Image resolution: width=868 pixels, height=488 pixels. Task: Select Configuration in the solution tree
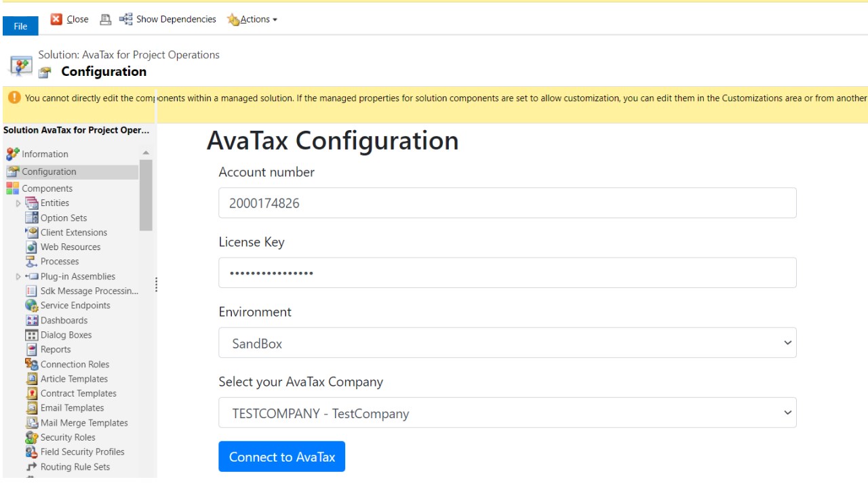(x=49, y=171)
